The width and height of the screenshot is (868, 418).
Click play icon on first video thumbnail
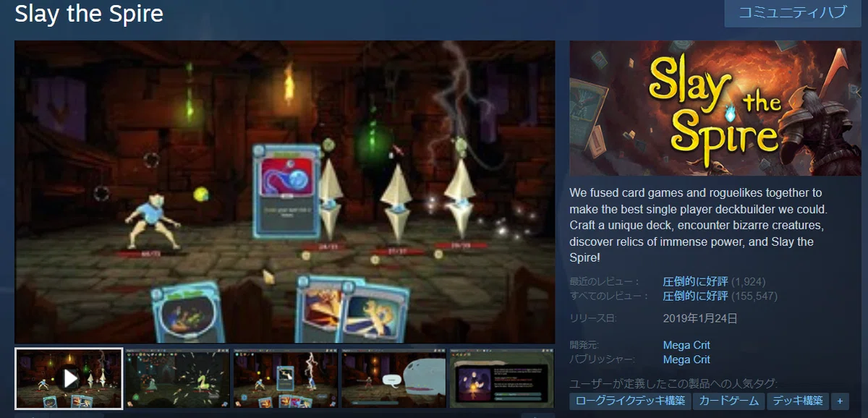[x=69, y=378]
